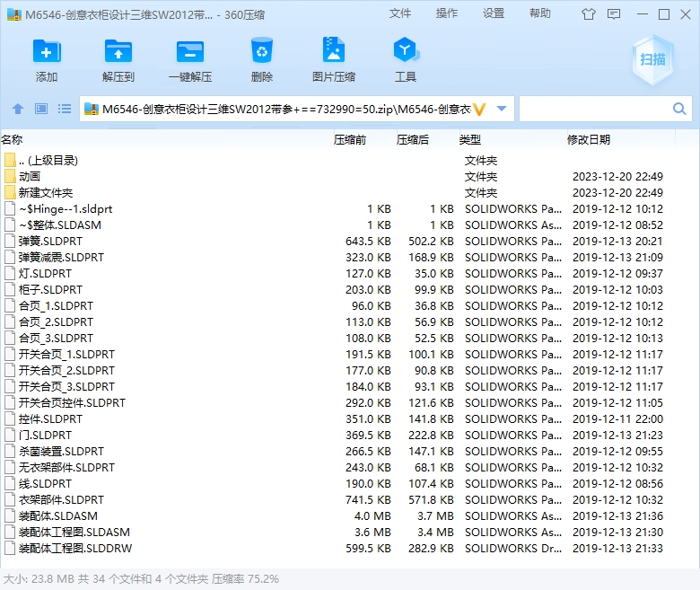Click the magnifier search icon

[x=679, y=109]
